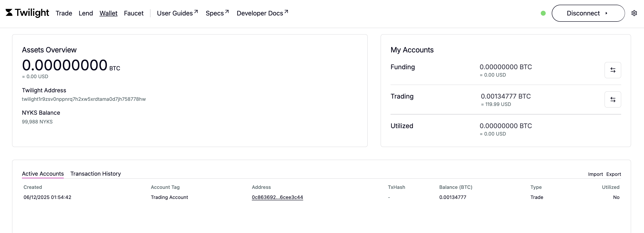The image size is (644, 233).
Task: Open Specs external link
Action: (217, 13)
